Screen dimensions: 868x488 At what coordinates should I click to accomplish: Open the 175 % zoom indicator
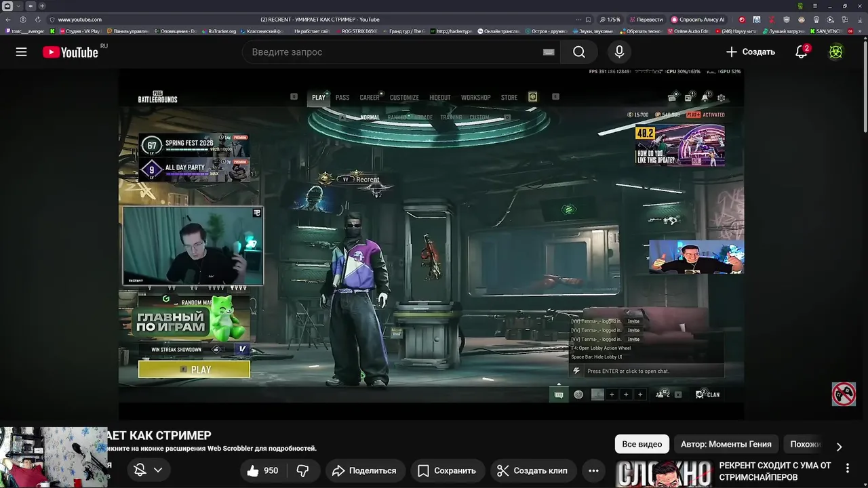(x=610, y=20)
